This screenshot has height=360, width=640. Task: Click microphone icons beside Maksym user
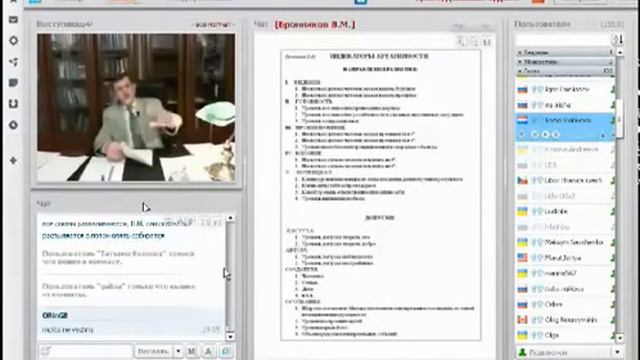point(537,242)
